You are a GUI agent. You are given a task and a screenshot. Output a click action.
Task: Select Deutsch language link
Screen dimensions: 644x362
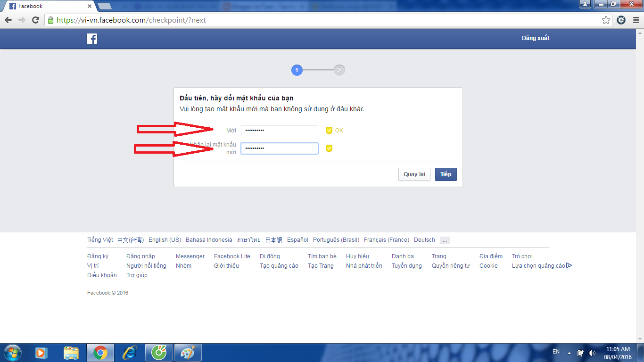tap(424, 240)
